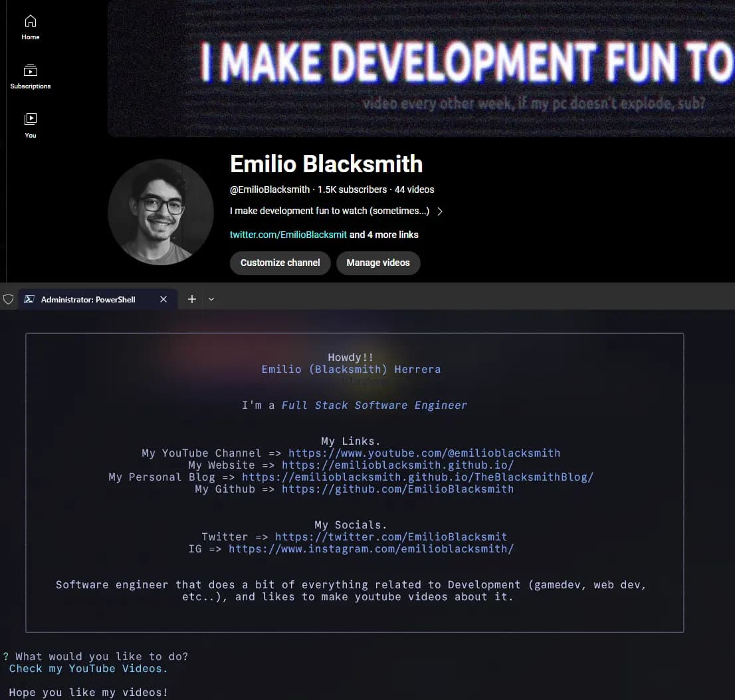This screenshot has height=700, width=735.
Task: Open the github.com/EmilioBlacksmith link
Action: point(397,489)
